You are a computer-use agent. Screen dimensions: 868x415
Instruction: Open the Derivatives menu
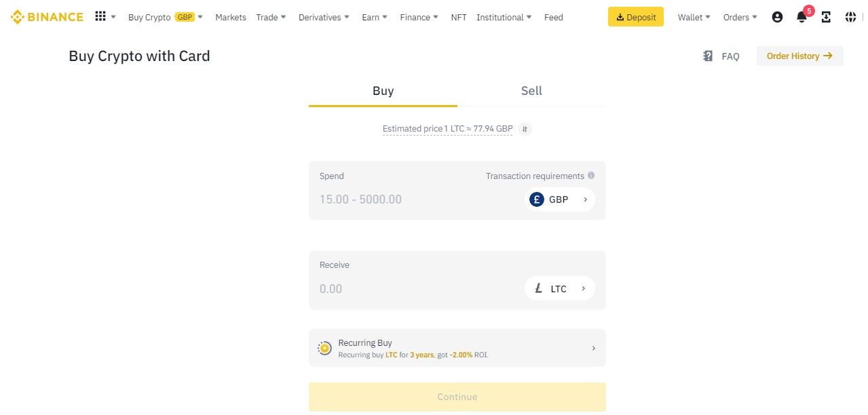[324, 17]
